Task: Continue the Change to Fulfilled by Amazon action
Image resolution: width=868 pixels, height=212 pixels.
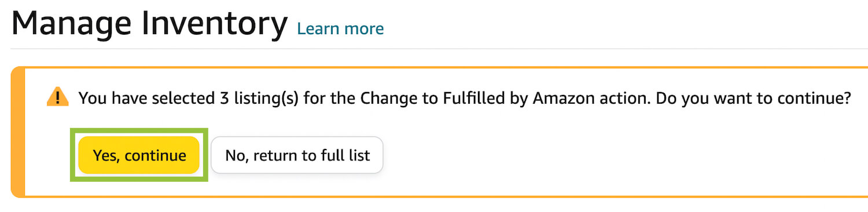Action: pyautogui.click(x=139, y=155)
